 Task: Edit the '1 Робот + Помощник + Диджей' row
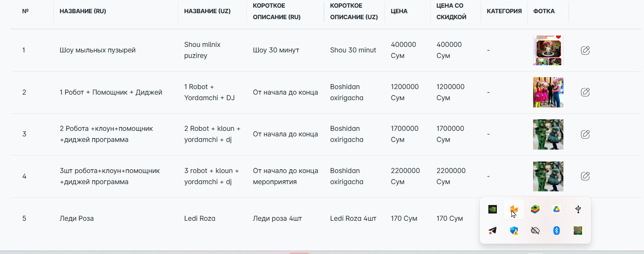pos(585,92)
